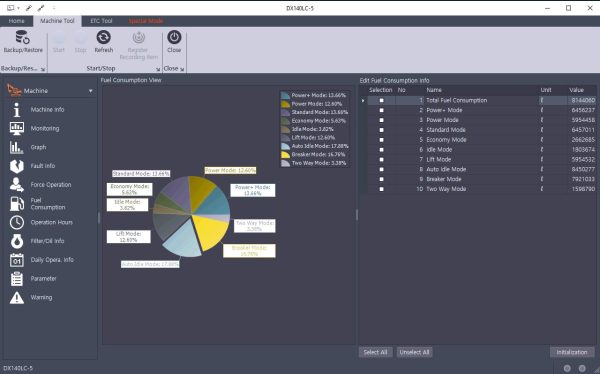Viewport: 600px width, 374px height.
Task: Expand the Start/Stop group launcher
Action: point(158,69)
